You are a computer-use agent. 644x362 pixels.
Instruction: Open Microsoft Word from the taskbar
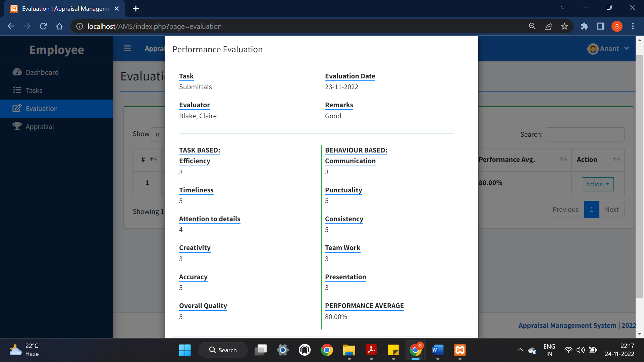(x=437, y=350)
